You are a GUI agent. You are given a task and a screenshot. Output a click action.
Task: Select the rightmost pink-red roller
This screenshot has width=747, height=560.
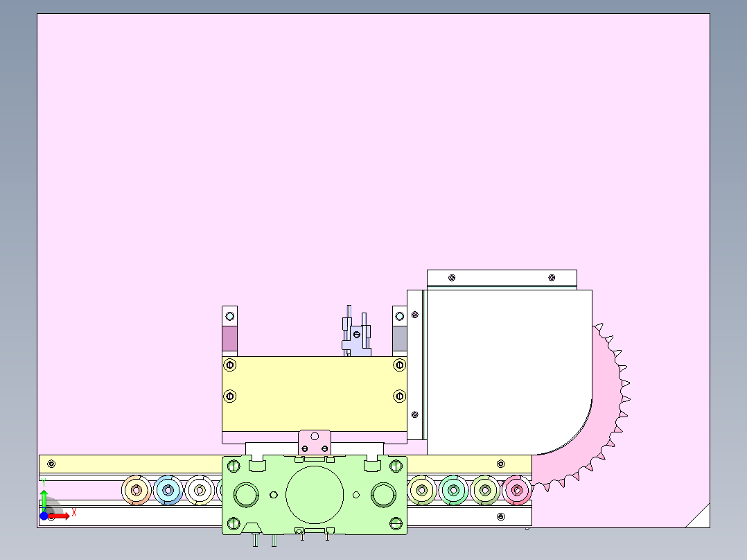[517, 490]
